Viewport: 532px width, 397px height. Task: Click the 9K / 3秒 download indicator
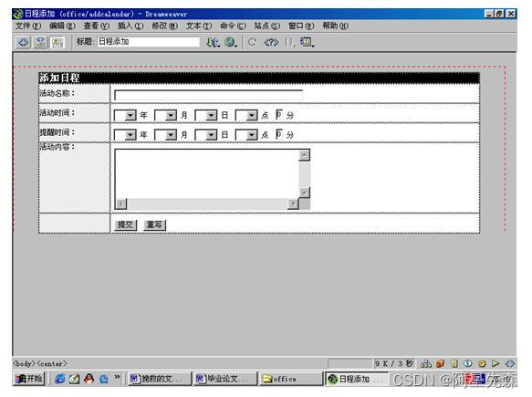coord(394,364)
